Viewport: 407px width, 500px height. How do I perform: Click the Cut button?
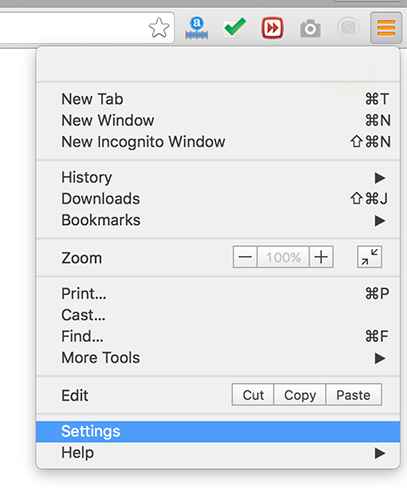[253, 395]
